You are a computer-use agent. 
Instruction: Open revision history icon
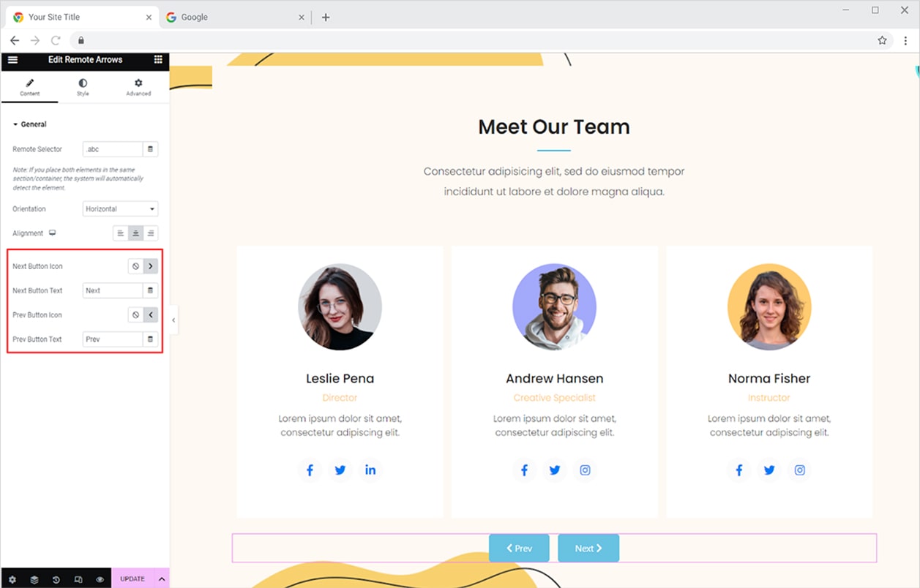coord(56,579)
